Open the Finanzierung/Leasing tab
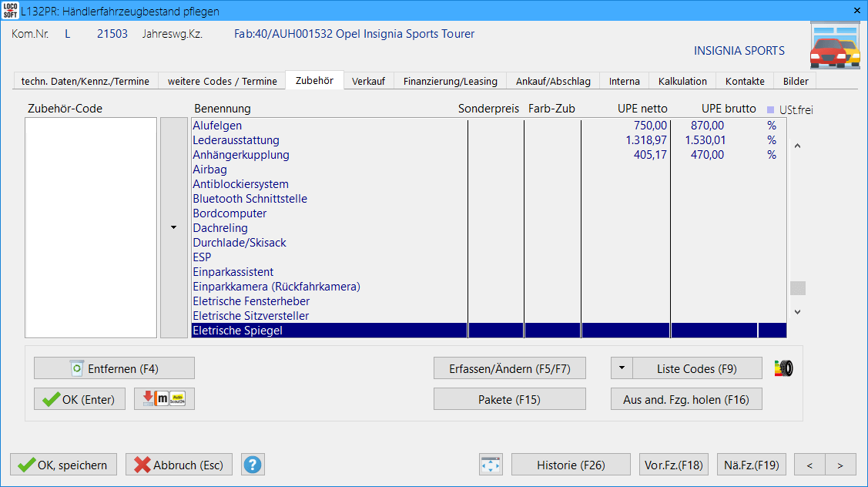 [x=450, y=81]
